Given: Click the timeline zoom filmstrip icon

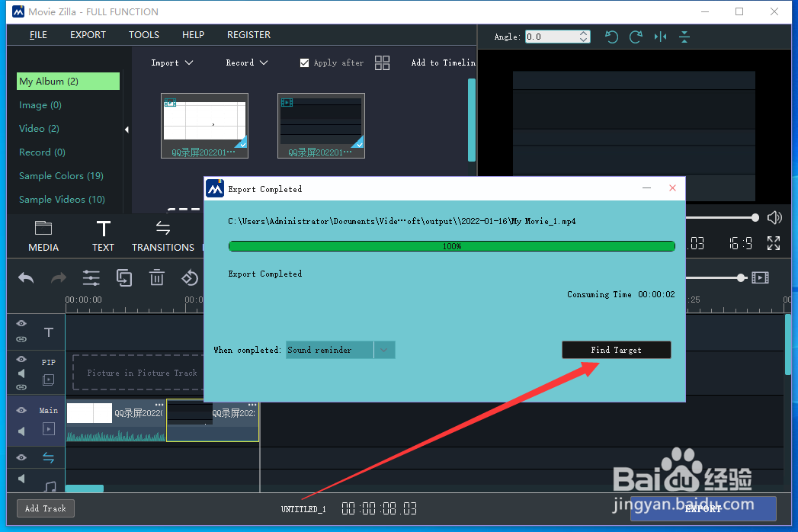Looking at the screenshot, I should [x=761, y=278].
